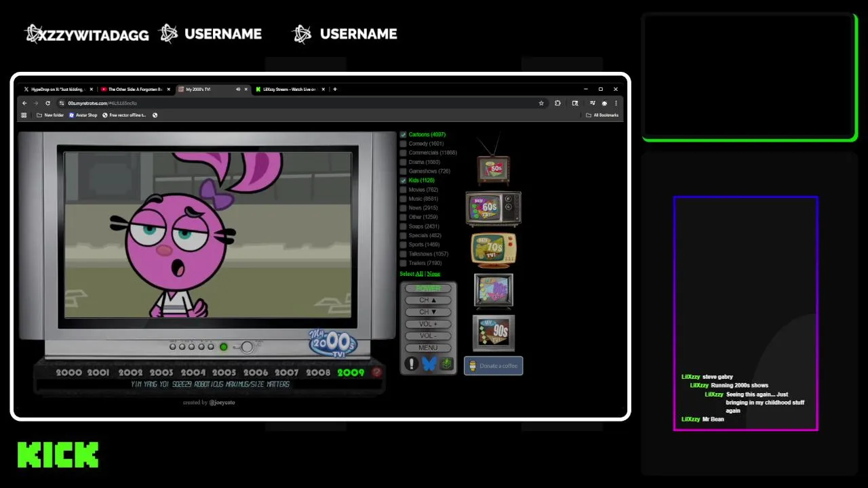
Task: Open Chrome three-dot menu
Action: pyautogui.click(x=616, y=103)
